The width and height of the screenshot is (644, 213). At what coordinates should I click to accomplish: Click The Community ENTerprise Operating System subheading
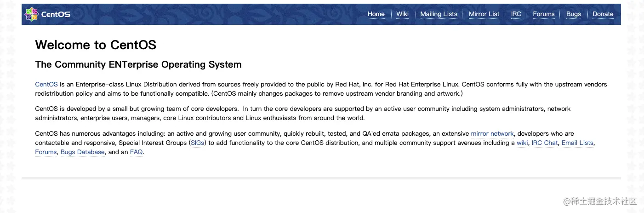point(138,64)
